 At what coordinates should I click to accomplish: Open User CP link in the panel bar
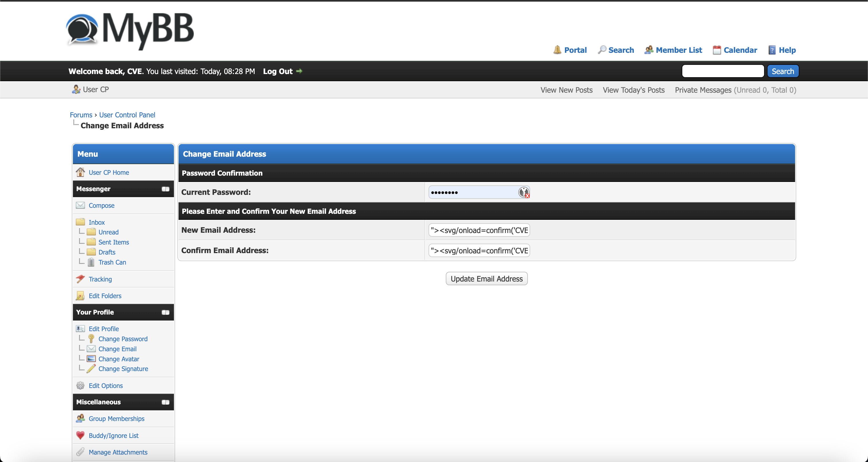tap(96, 89)
